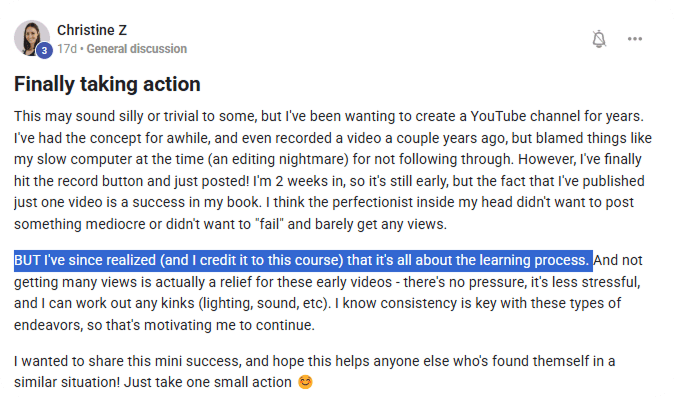Click the 17d post timestamp
The width and height of the screenshot is (674, 397).
pos(67,49)
